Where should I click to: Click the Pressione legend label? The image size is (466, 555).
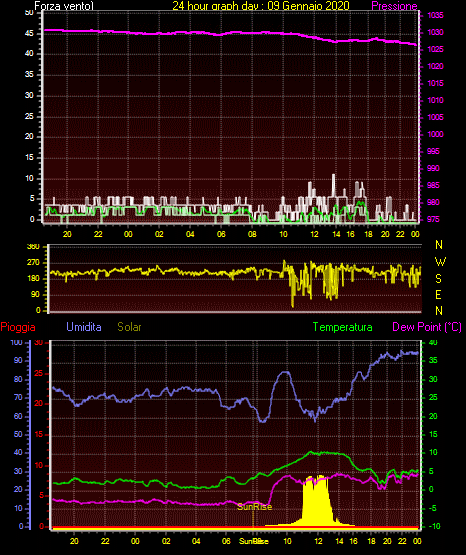pyautogui.click(x=394, y=6)
